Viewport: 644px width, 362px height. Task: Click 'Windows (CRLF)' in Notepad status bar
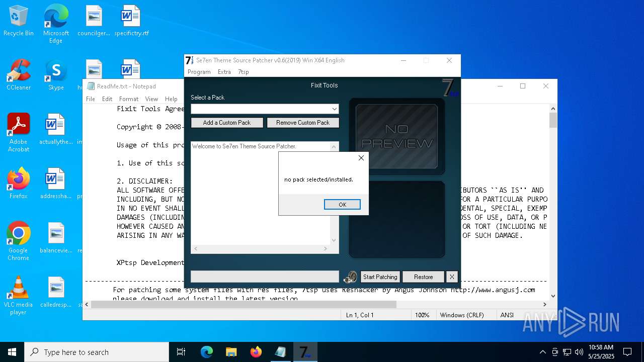coord(462,315)
